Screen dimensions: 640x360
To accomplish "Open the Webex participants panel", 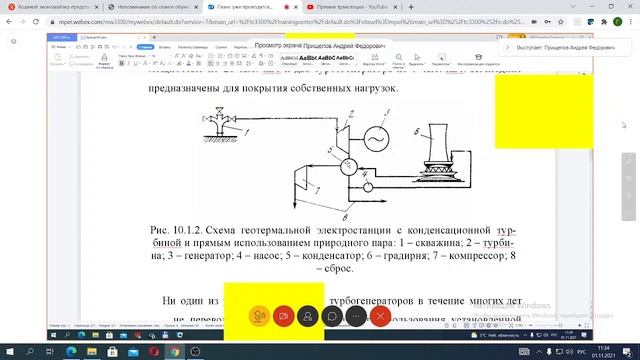I will (x=308, y=316).
